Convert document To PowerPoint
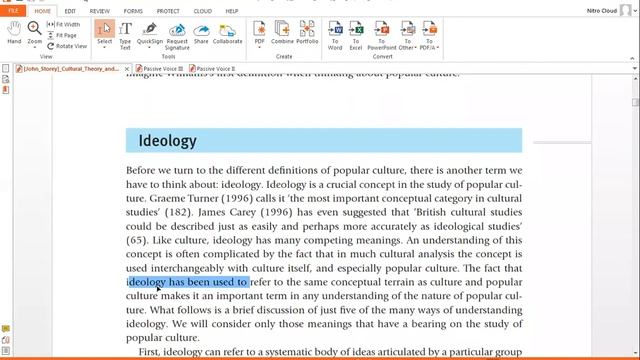640x360 pixels. pyautogui.click(x=382, y=36)
